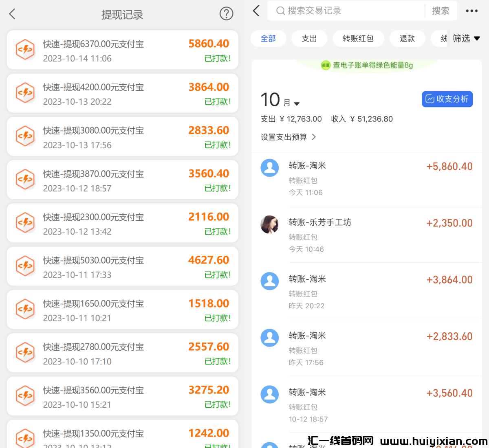Tap the back arrow on withdrawal records page
This screenshot has width=489, height=448.
tap(12, 14)
